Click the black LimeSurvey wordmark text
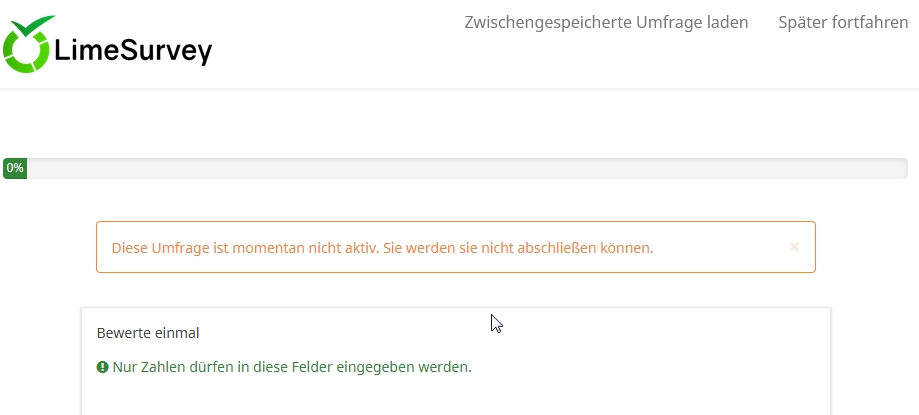Screen dimensions: 919x415 click(x=133, y=51)
